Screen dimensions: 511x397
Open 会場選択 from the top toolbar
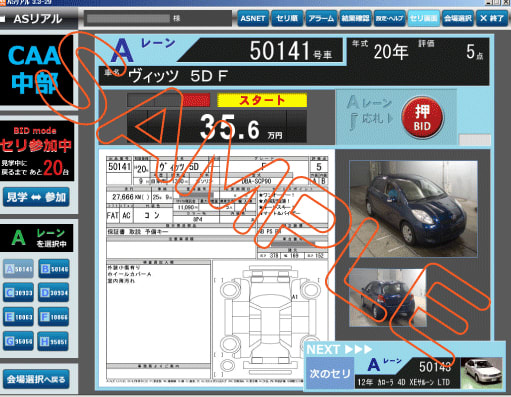point(458,18)
